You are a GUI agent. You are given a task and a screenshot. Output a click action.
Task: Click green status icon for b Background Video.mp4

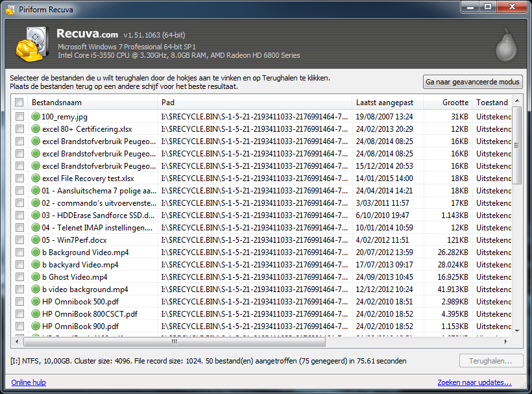(36, 252)
